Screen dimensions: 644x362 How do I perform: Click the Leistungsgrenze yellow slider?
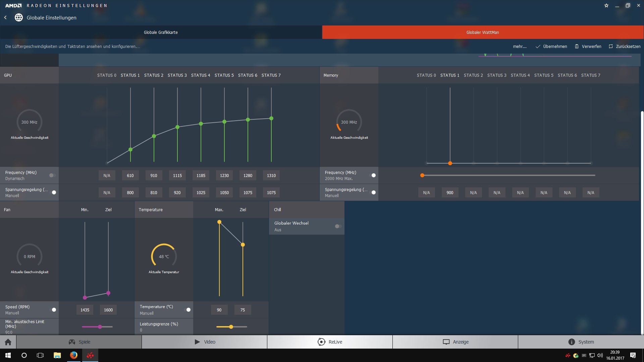pos(231,327)
